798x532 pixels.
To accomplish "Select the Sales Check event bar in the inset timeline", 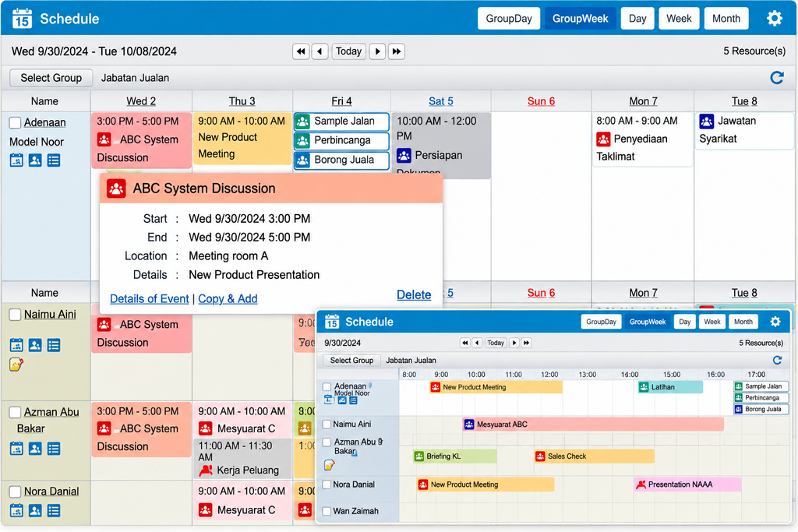I will click(594, 456).
